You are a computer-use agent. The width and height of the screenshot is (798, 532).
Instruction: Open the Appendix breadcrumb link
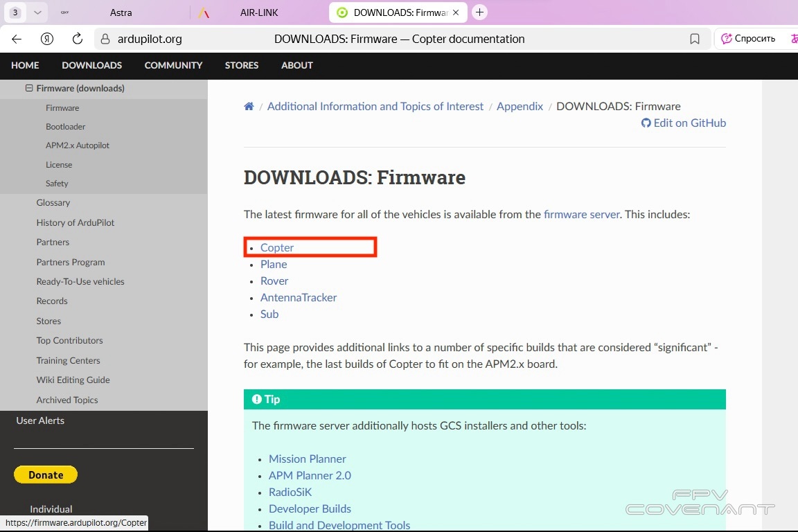click(x=520, y=107)
